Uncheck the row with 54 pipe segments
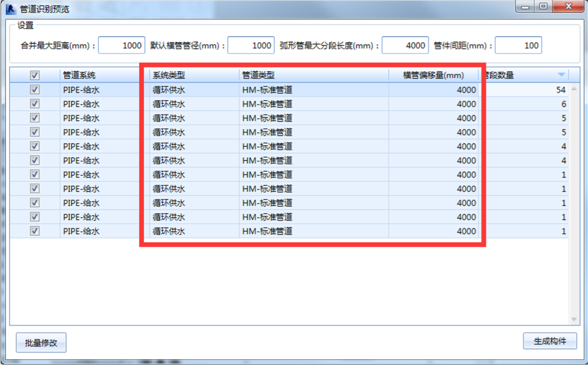Screen dimensions: 588x365 coord(34,90)
